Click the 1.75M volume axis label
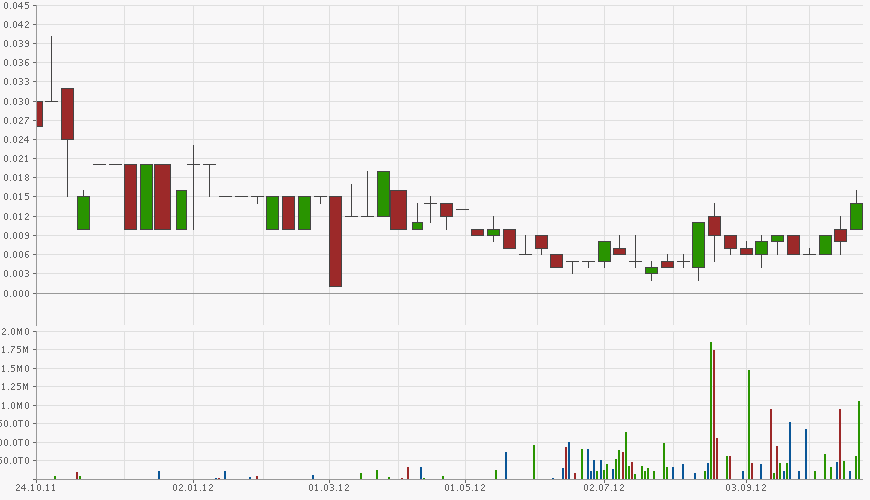 tap(16, 350)
